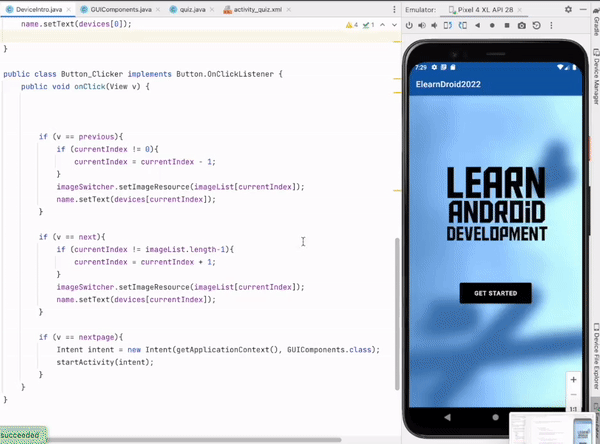Click emulator toolbar Back triangle icon

click(477, 26)
